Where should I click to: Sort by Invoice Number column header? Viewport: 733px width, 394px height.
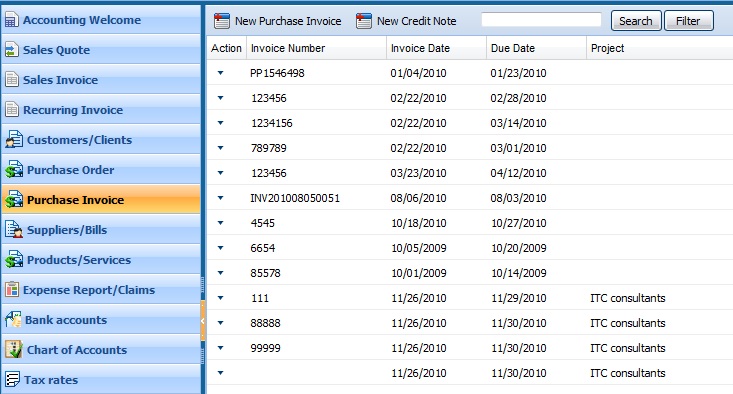pos(316,48)
